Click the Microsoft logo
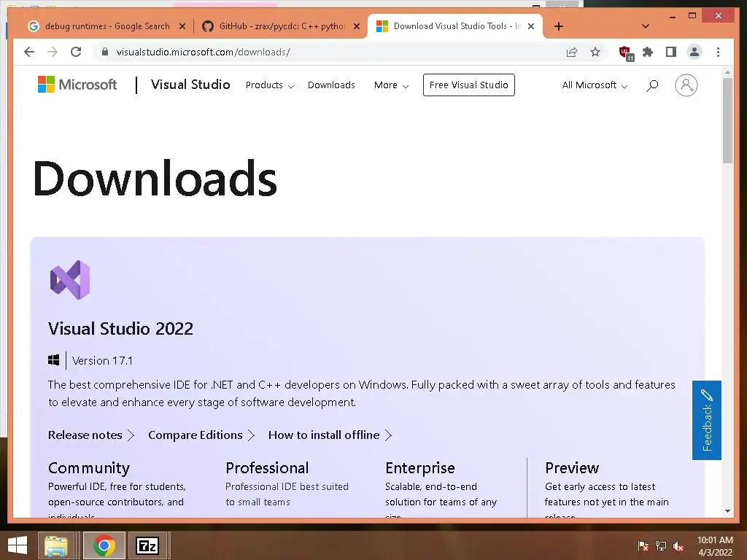The width and height of the screenshot is (747, 560). click(77, 85)
